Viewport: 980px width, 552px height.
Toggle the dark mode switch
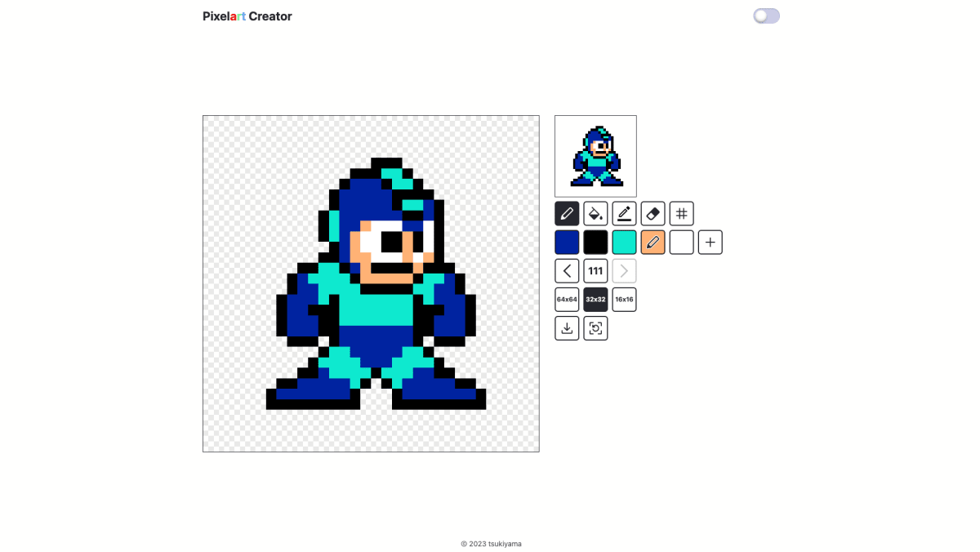click(766, 16)
